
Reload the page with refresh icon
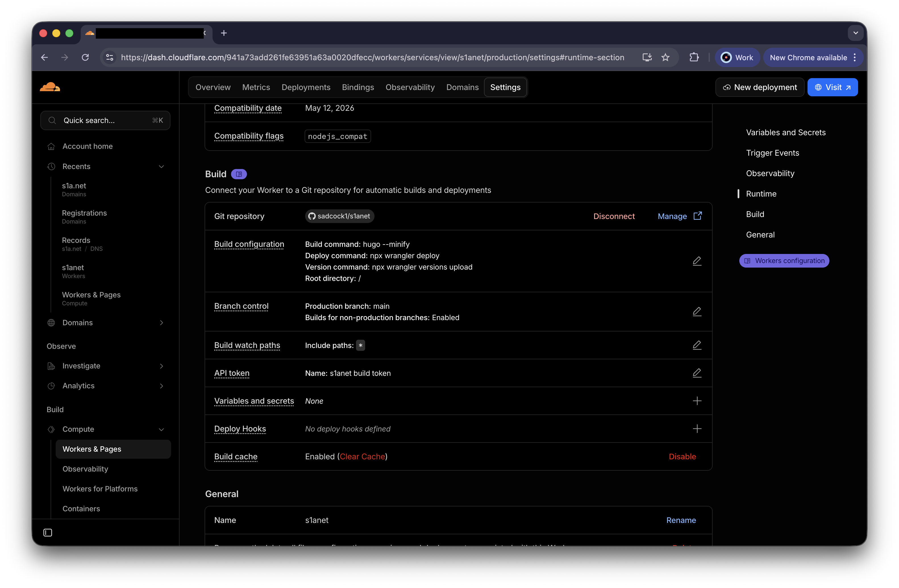[x=85, y=57]
